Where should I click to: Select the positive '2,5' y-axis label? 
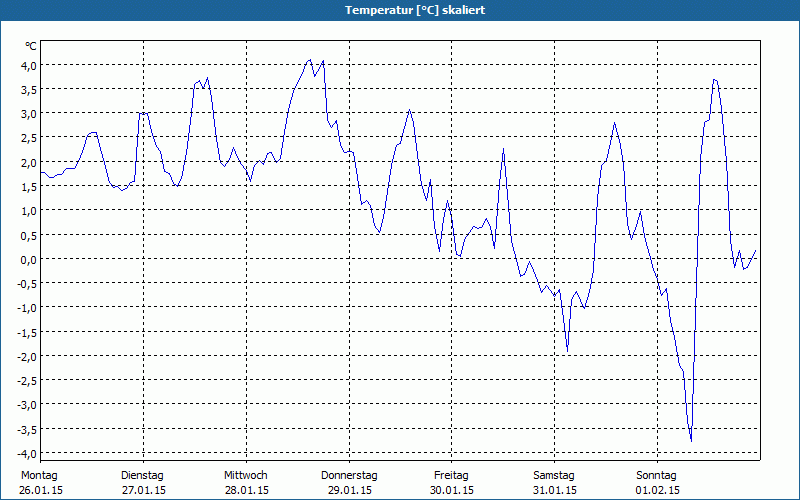pos(29,138)
